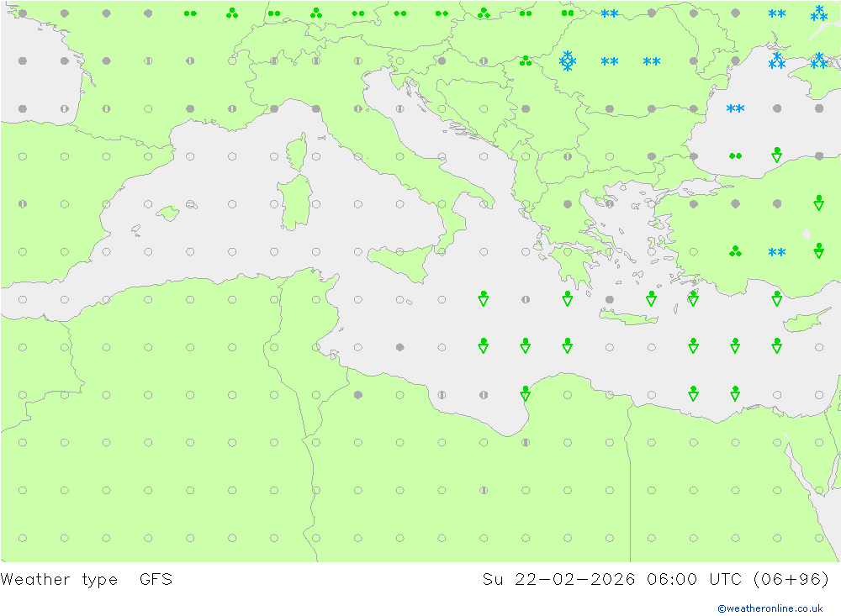Click the green shower symbol in the Black Sea
Image resolution: width=841 pixels, height=616 pixels.
pyautogui.click(x=776, y=155)
